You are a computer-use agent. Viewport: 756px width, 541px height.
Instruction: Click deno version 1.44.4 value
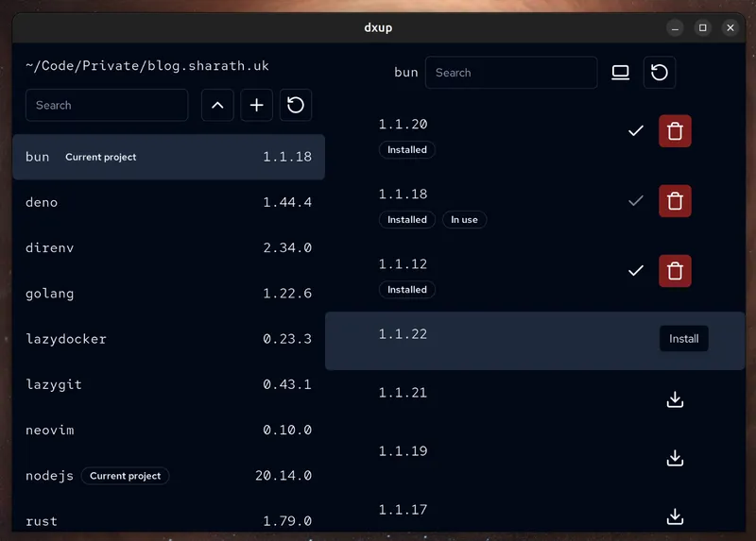287,202
